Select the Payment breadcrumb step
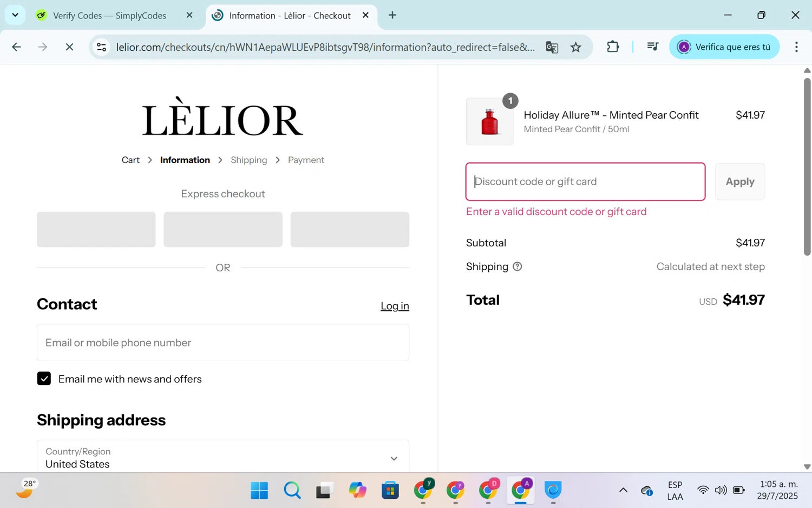812x508 pixels. click(x=306, y=160)
